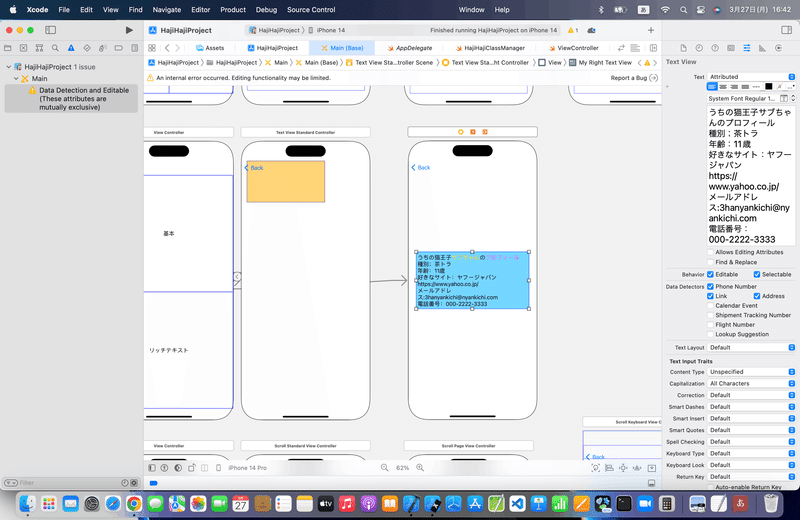Go back in editor history
Viewport: 800px width, 520px height.
[167, 48]
